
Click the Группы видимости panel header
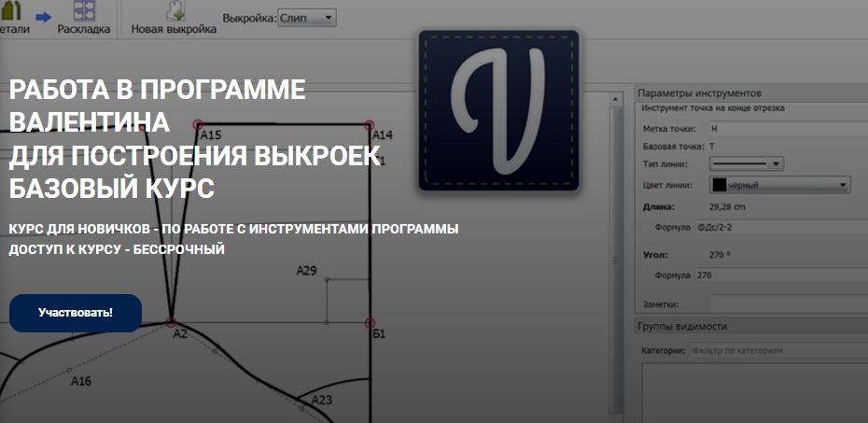(750, 327)
